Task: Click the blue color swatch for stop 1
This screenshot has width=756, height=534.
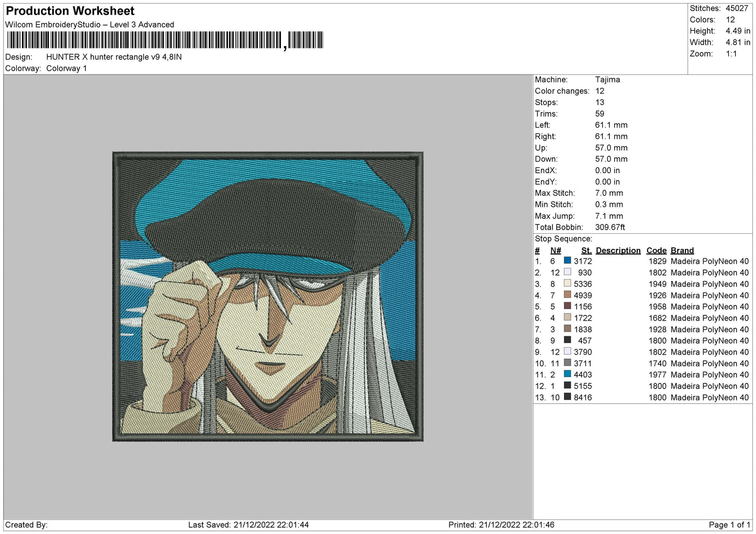Action: point(567,260)
